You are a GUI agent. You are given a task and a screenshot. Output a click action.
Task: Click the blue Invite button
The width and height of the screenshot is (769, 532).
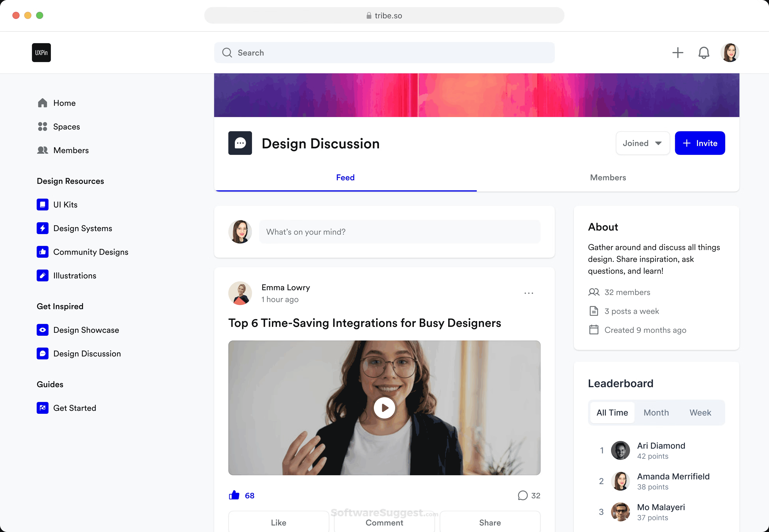(700, 143)
